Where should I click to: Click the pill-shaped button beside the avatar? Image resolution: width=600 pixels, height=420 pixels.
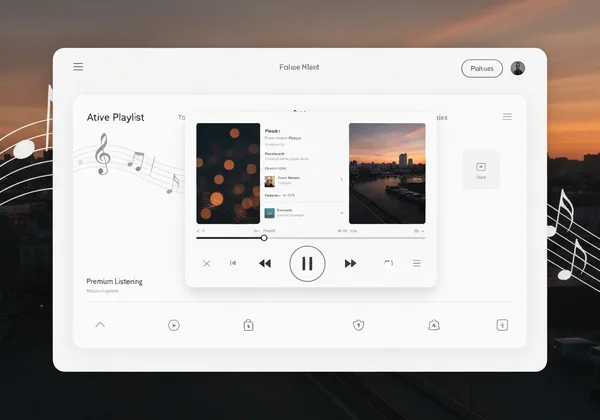(481, 68)
